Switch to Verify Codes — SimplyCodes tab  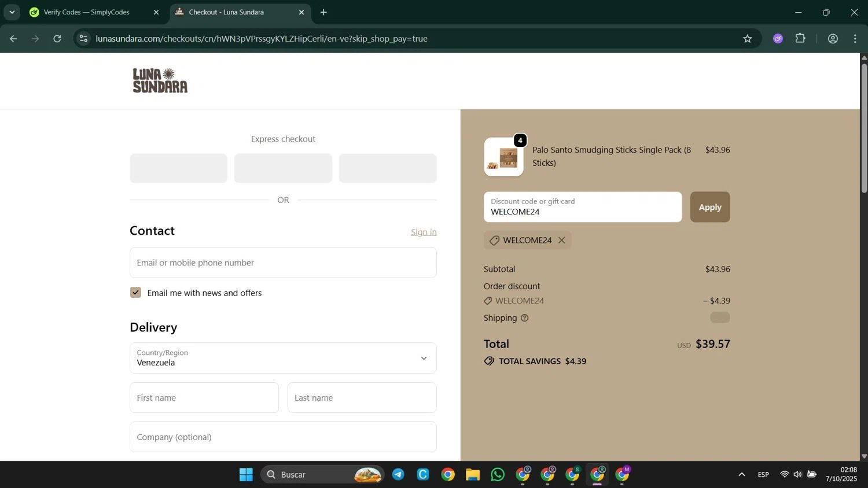(87, 12)
